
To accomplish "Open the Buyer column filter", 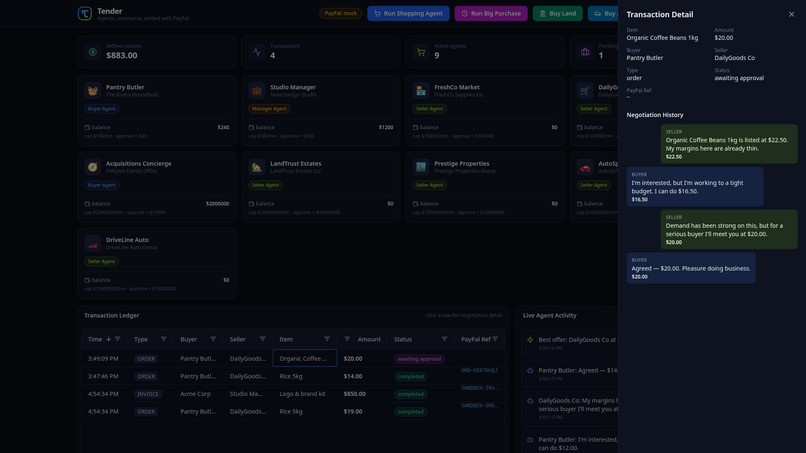I will 213,339.
